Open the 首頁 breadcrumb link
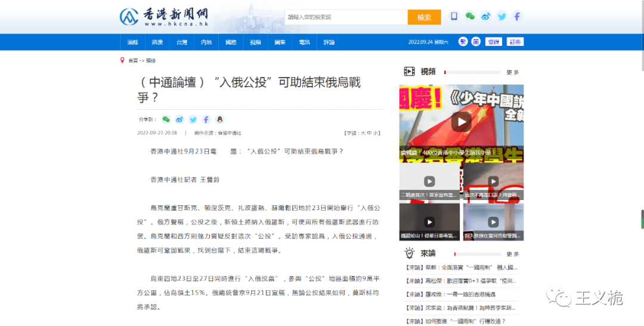Image resolution: width=644 pixels, height=326 pixels. [132, 61]
